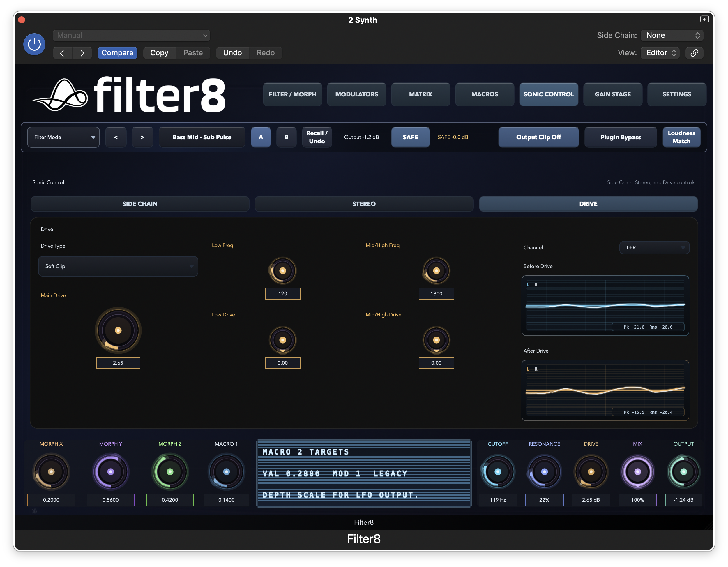Switch to the Stereo sub-tab

point(364,204)
